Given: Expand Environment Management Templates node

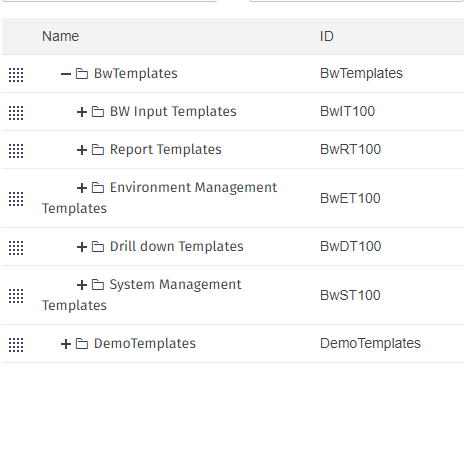Looking at the screenshot, I should coord(82,188).
